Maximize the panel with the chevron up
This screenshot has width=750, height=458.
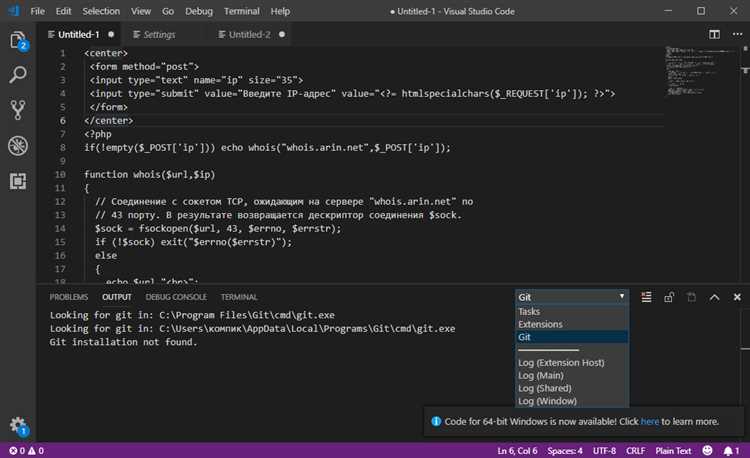[x=714, y=297]
